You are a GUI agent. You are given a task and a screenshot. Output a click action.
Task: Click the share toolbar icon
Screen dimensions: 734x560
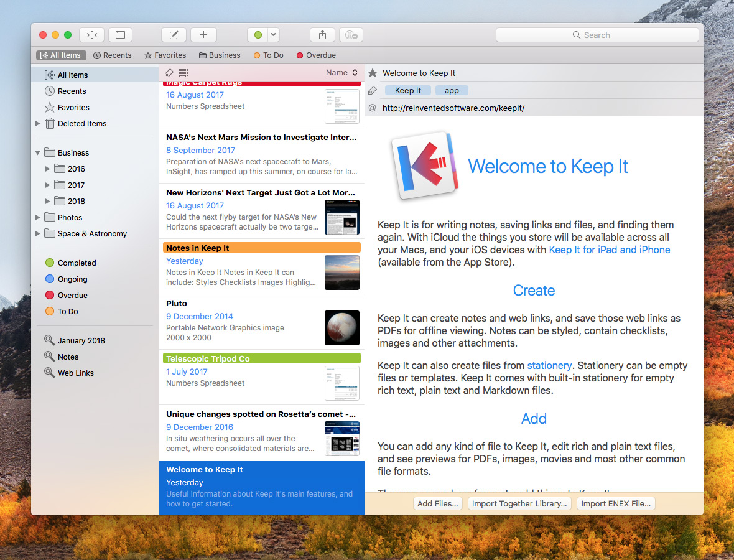[x=323, y=35]
